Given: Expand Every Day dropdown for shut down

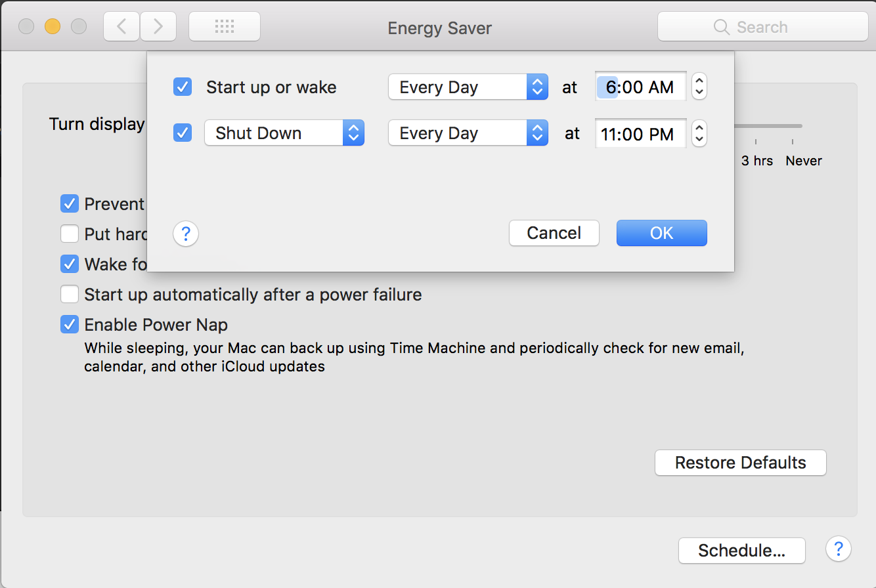Looking at the screenshot, I should 468,134.
